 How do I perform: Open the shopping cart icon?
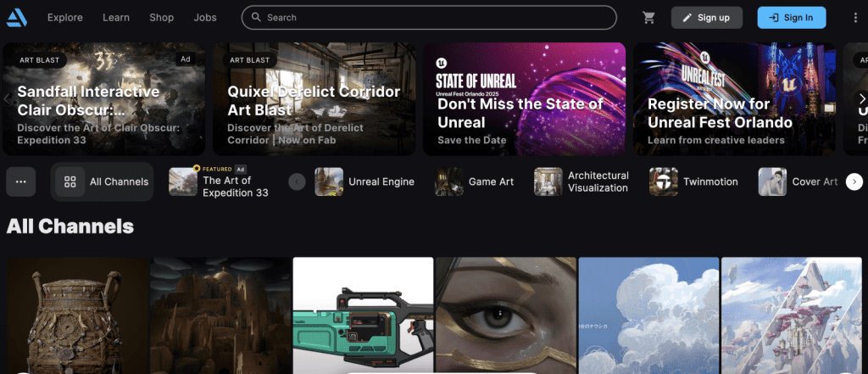pyautogui.click(x=649, y=17)
